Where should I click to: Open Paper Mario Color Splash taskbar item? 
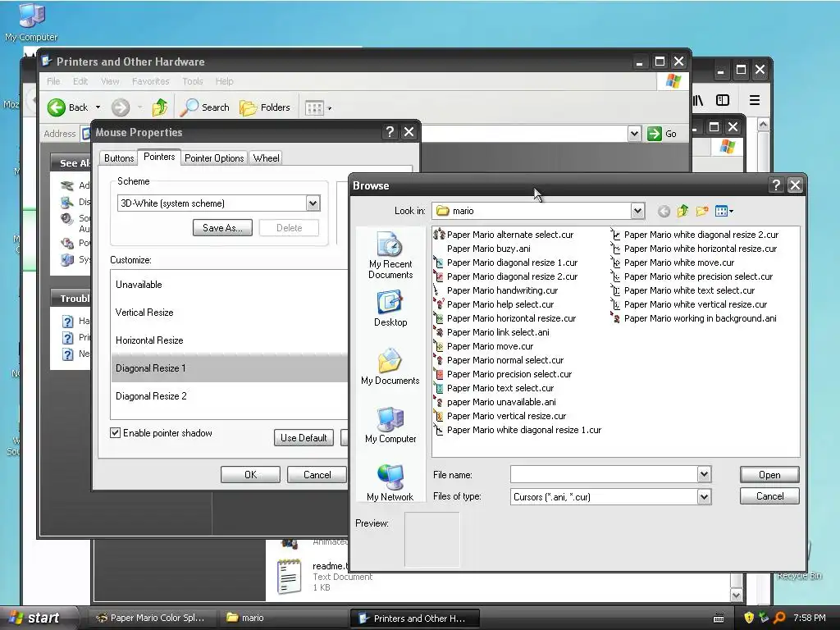pyautogui.click(x=153, y=618)
